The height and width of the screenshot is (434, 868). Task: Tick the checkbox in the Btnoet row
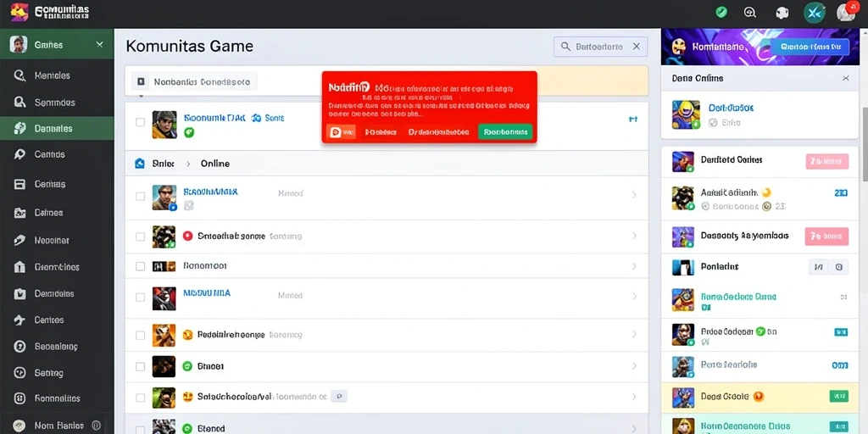click(x=141, y=366)
